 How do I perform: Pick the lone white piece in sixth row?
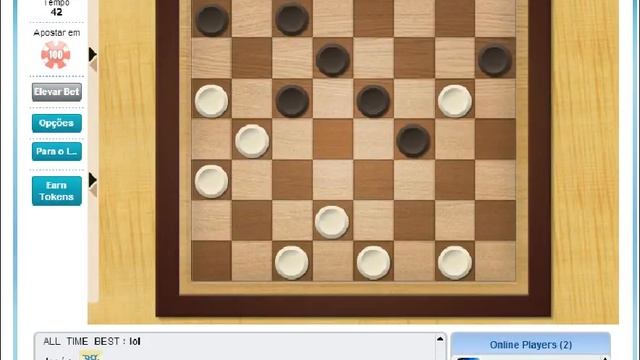[332, 222]
